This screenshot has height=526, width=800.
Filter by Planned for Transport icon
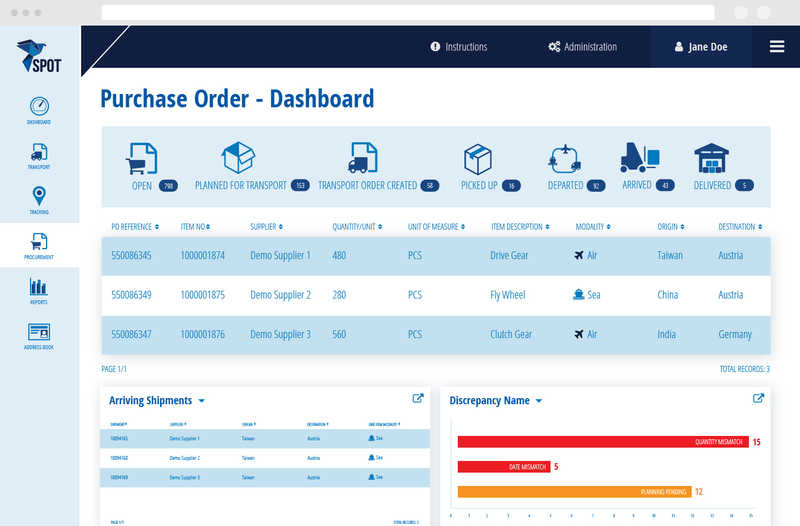238,158
